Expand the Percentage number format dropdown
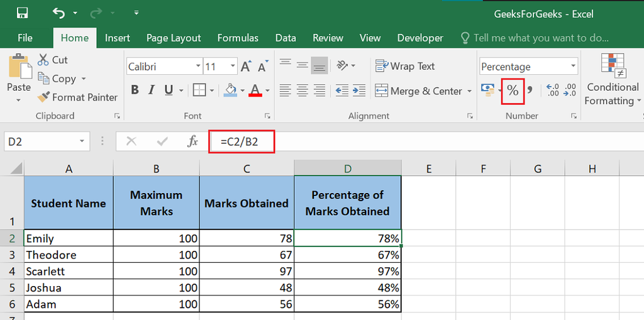The height and width of the screenshot is (320, 644). (x=572, y=67)
